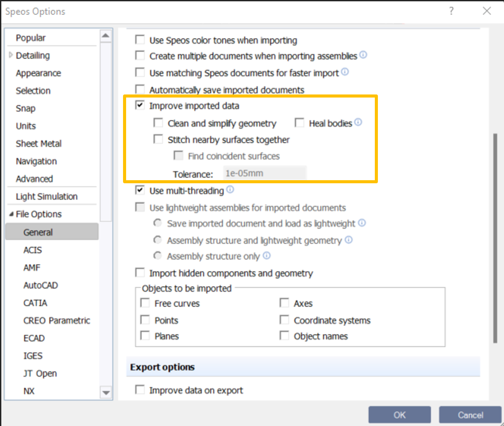Image resolution: width=504 pixels, height=426 pixels.
Task: Select IGES file options
Action: (33, 356)
